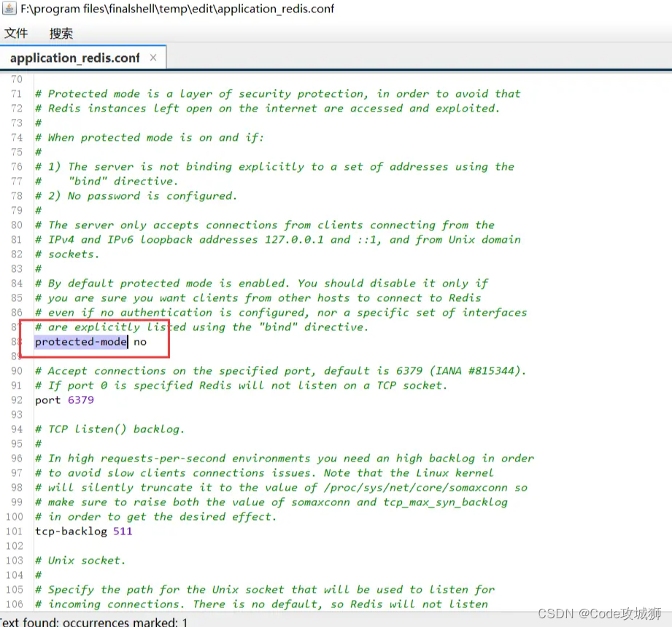Close the application_redis.conf tab
672x627 pixels.
(x=153, y=58)
